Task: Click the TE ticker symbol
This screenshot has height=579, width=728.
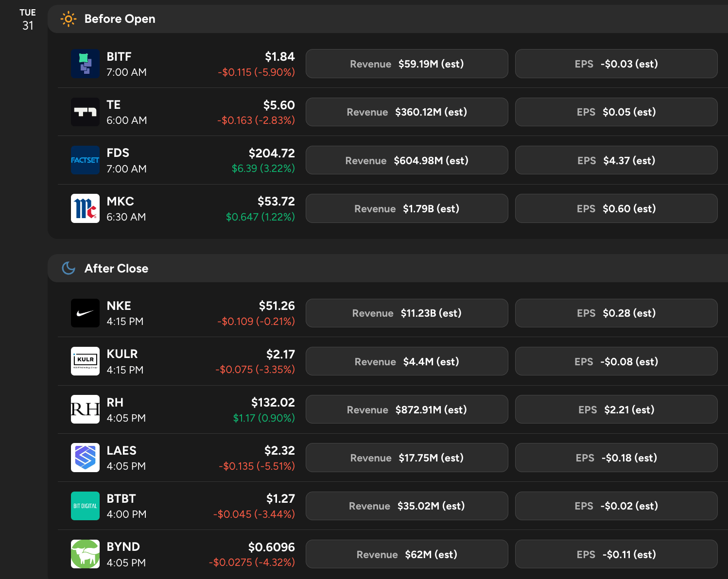Action: pos(114,105)
